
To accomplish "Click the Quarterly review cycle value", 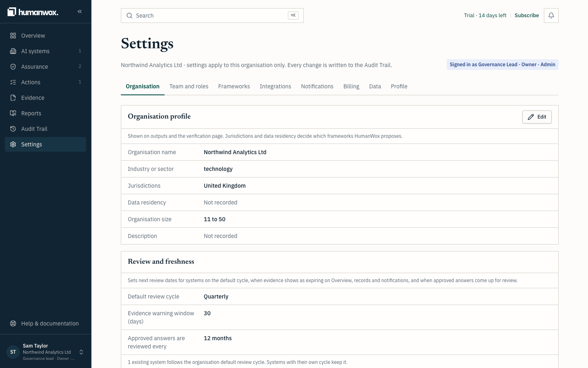I will click(216, 296).
